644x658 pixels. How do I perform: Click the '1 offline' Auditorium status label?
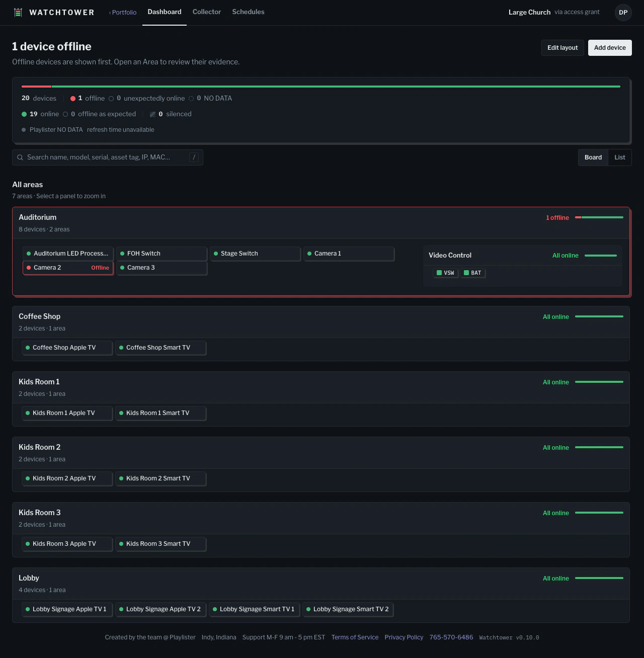click(x=557, y=218)
